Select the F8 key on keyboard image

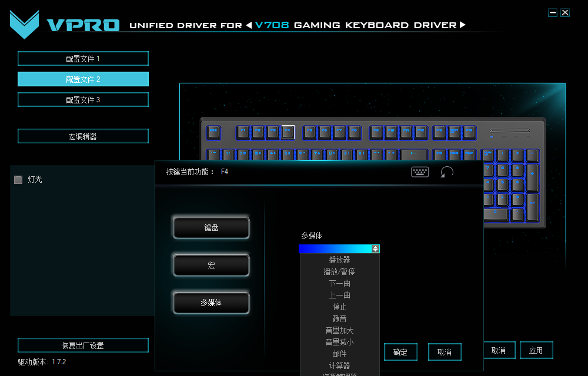click(x=354, y=132)
